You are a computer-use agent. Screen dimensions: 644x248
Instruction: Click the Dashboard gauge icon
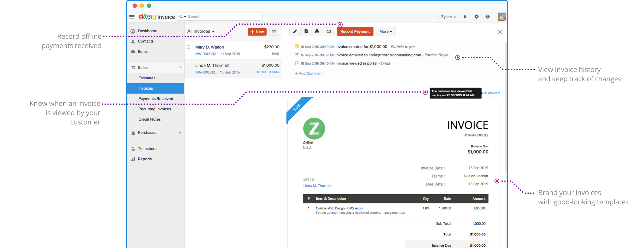pos(133,31)
